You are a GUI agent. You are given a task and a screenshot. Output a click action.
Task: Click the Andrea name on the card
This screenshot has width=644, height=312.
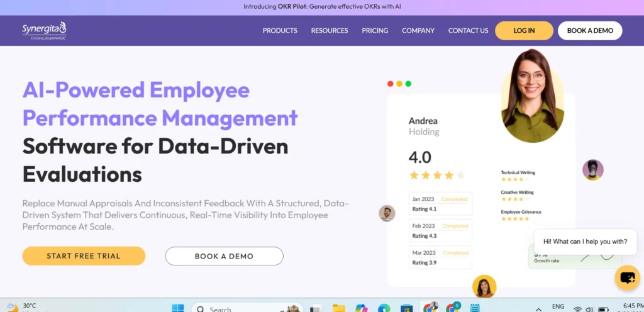point(423,121)
